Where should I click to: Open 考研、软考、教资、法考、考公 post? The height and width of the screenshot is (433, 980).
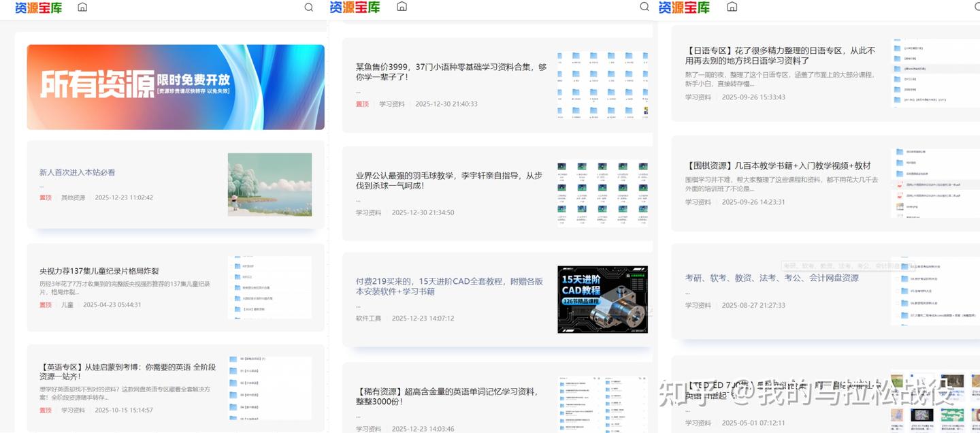(772, 278)
